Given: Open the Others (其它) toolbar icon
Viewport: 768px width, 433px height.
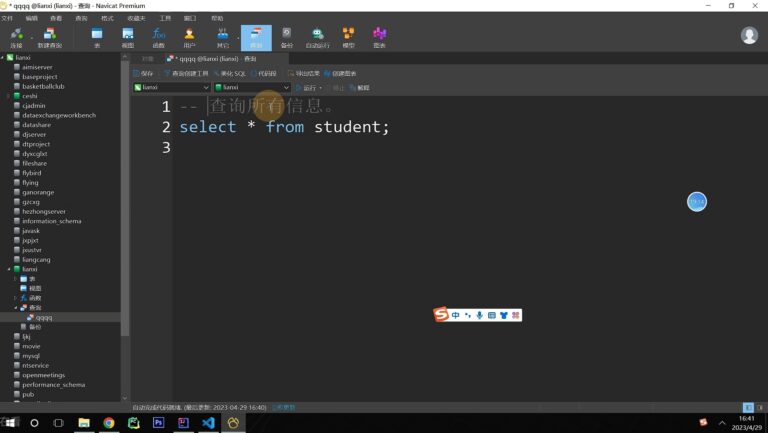Looking at the screenshot, I should click(x=222, y=38).
